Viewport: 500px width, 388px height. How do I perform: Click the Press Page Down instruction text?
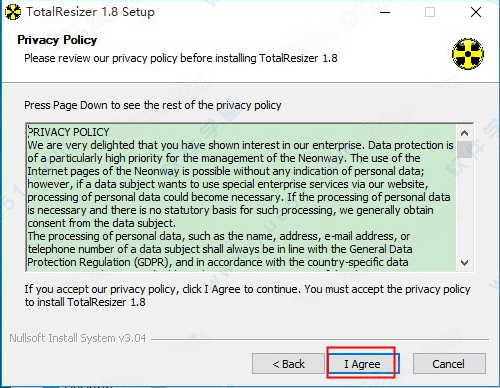tap(153, 105)
